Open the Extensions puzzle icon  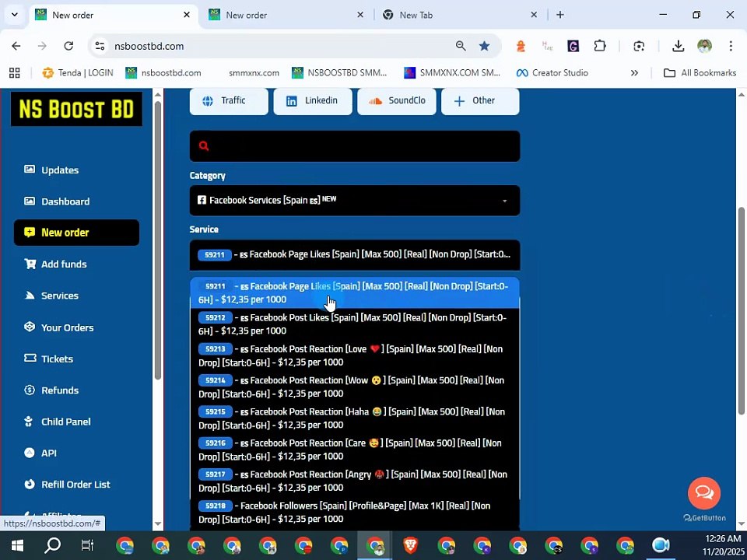[x=600, y=46]
